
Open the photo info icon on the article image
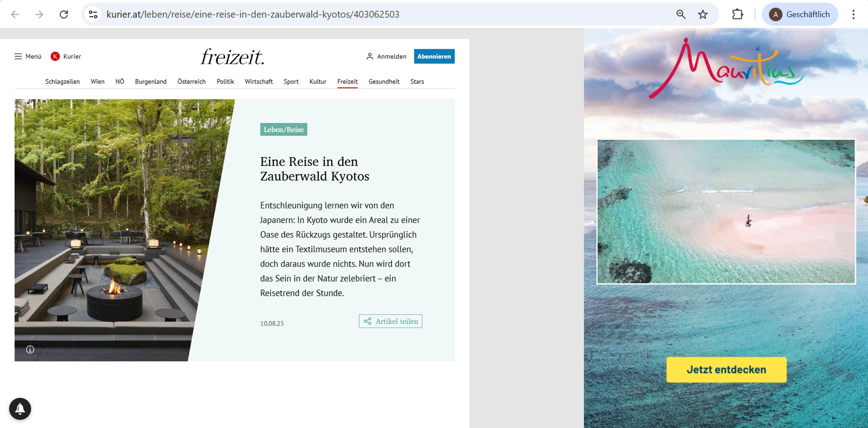pyautogui.click(x=30, y=350)
